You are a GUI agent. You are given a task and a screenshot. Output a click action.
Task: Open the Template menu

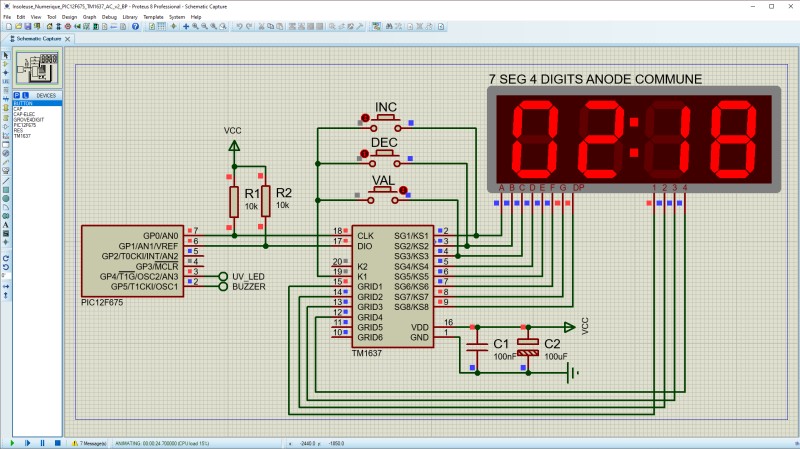tap(153, 17)
